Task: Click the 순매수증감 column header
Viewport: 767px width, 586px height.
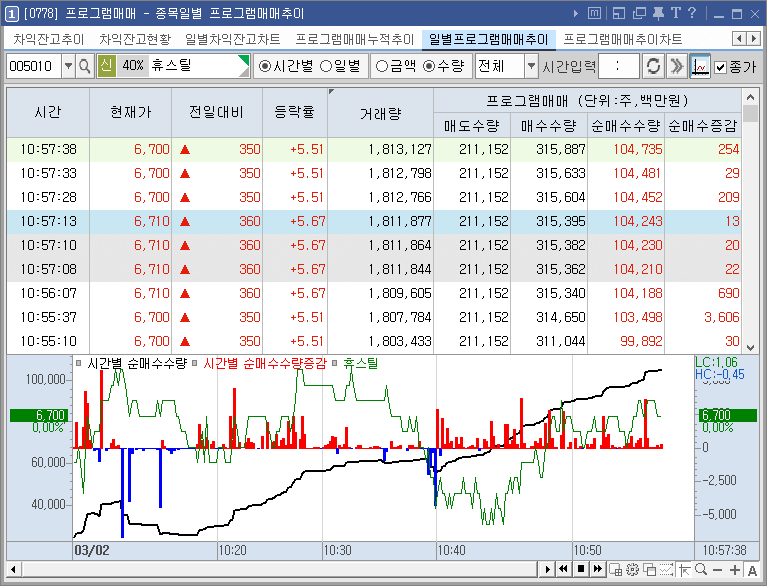Action: click(702, 126)
